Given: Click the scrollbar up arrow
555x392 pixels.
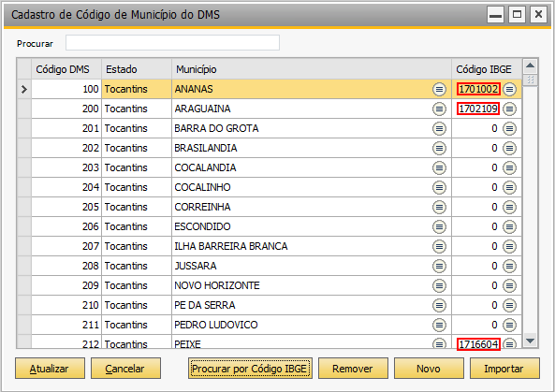Looking at the screenshot, I should coord(530,65).
